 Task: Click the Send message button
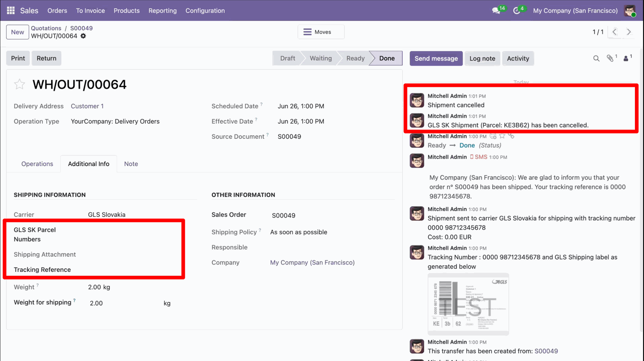point(436,58)
